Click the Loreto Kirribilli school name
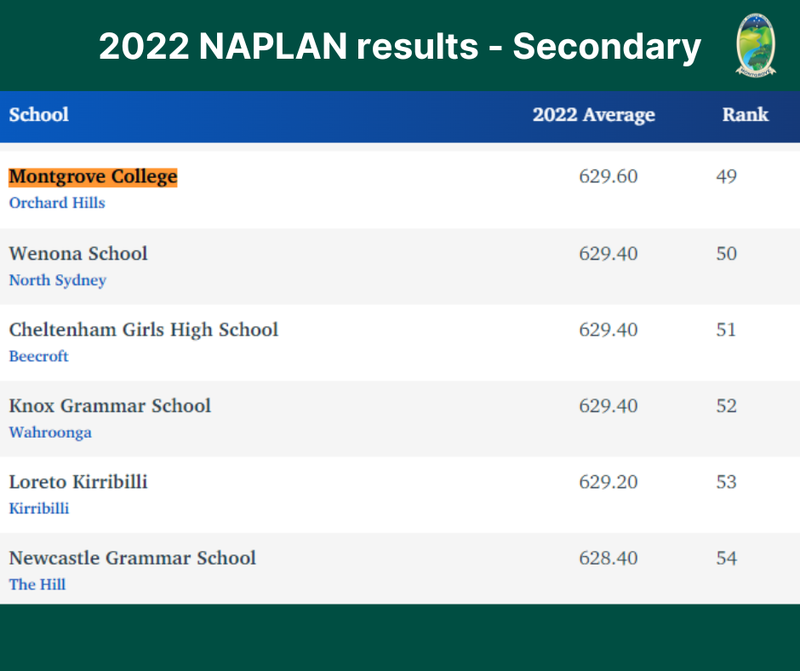This screenshot has width=800, height=671. pyautogui.click(x=78, y=482)
